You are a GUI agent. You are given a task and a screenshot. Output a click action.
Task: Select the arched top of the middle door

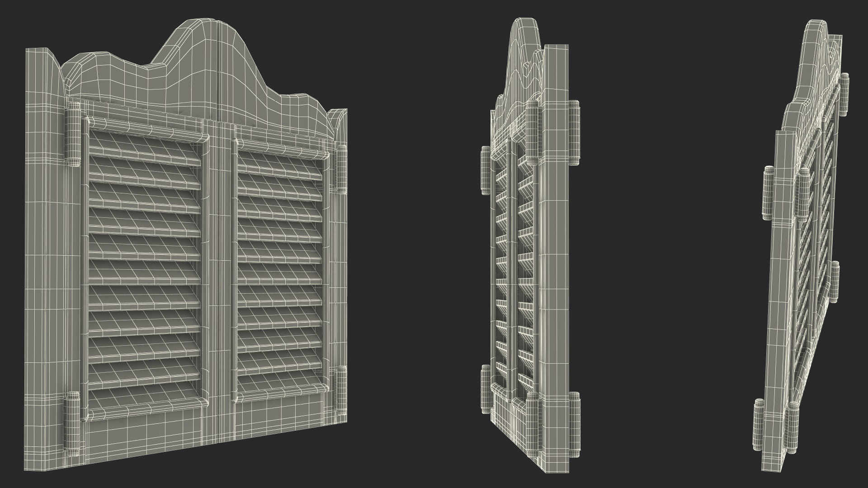(x=524, y=45)
